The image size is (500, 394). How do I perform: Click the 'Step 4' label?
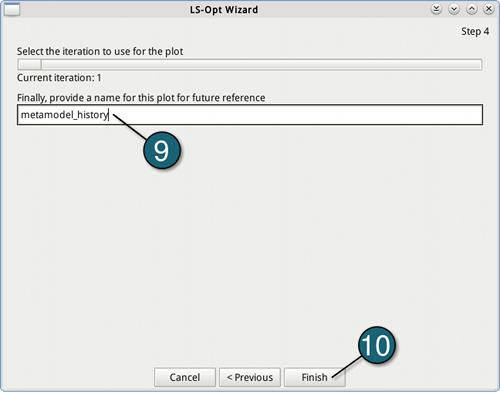click(475, 31)
